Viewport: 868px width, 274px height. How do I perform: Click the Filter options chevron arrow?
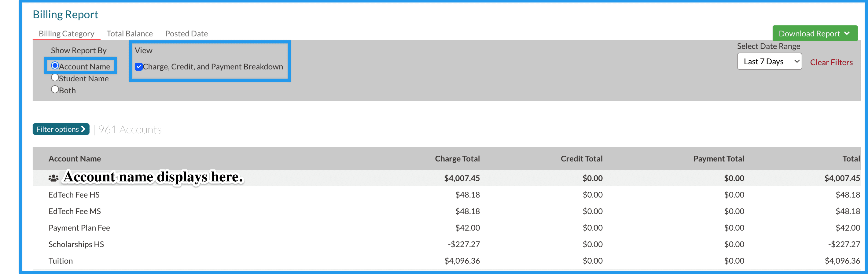(83, 129)
